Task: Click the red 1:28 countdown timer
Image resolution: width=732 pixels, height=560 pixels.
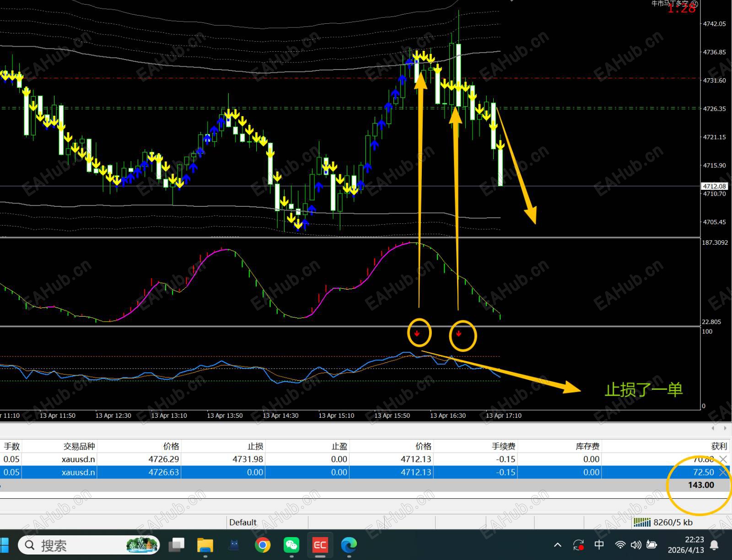Action: click(x=681, y=8)
